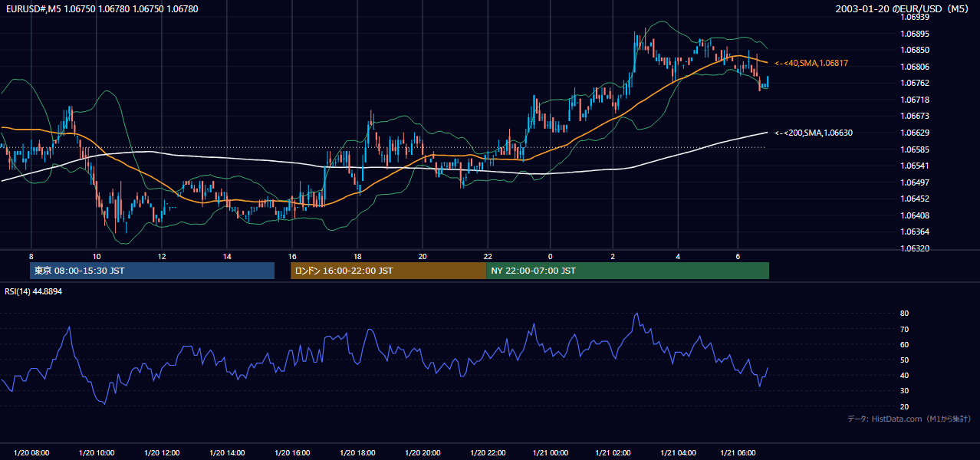The image size is (980, 460).
Task: Click RSI scale value 20
Action: click(x=904, y=406)
